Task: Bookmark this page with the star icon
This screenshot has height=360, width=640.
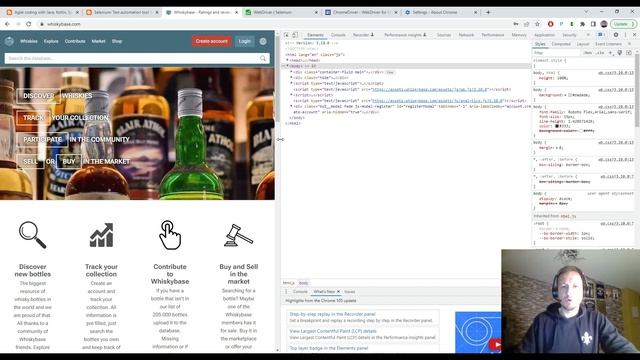Action: (537, 24)
